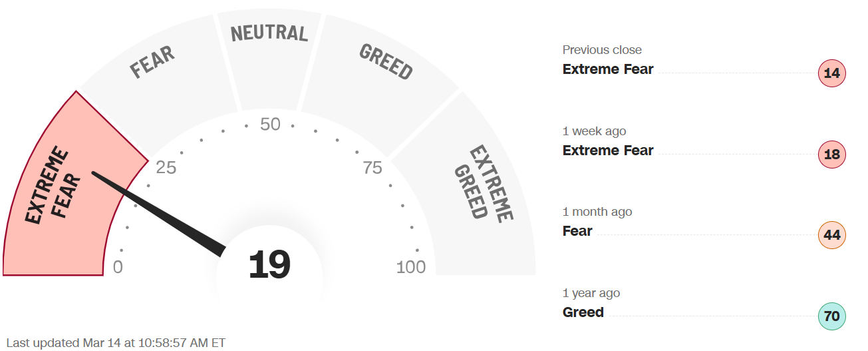
Task: Click the 1 week ago badge showing 18
Action: click(x=831, y=155)
